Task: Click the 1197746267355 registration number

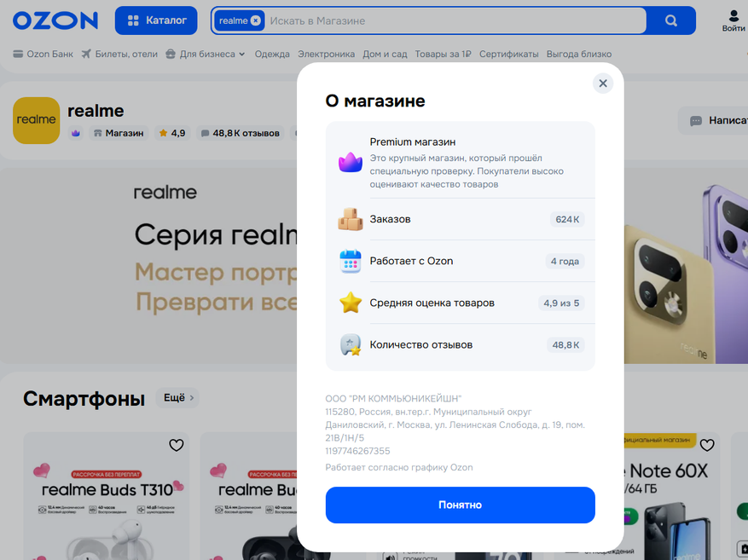Action: point(357,451)
